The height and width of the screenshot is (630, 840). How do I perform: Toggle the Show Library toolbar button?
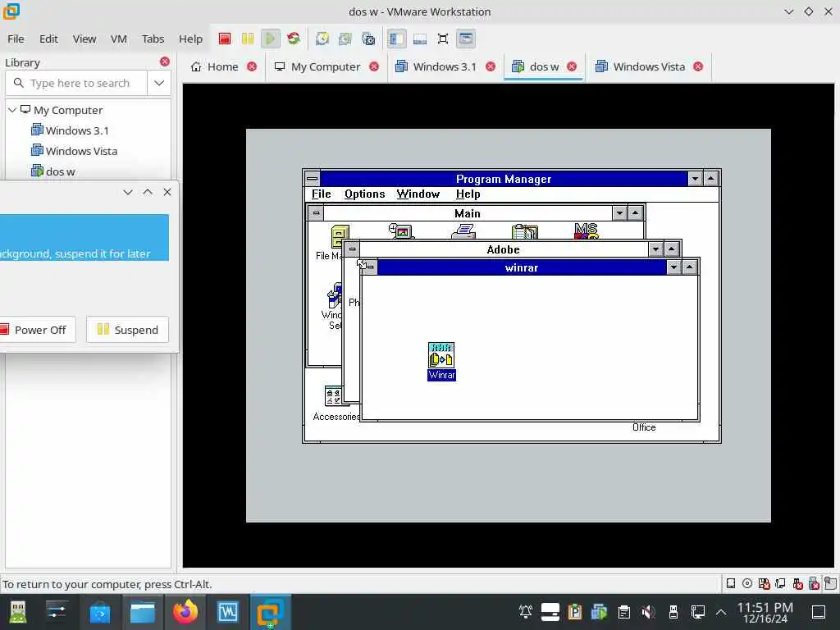pos(396,39)
